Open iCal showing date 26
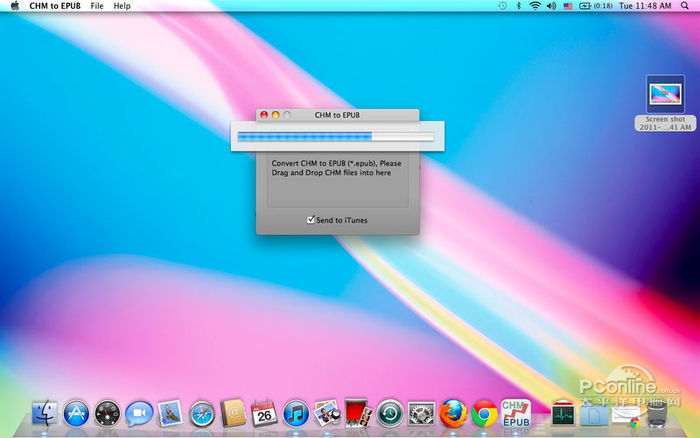Viewport: 700px width, 438px height. [264, 413]
